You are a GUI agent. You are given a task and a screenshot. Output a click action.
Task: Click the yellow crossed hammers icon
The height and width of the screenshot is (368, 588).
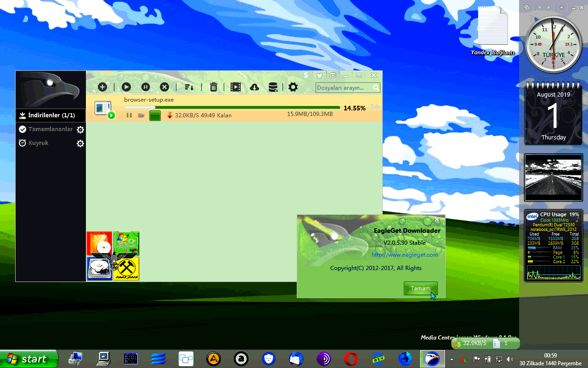pos(126,269)
